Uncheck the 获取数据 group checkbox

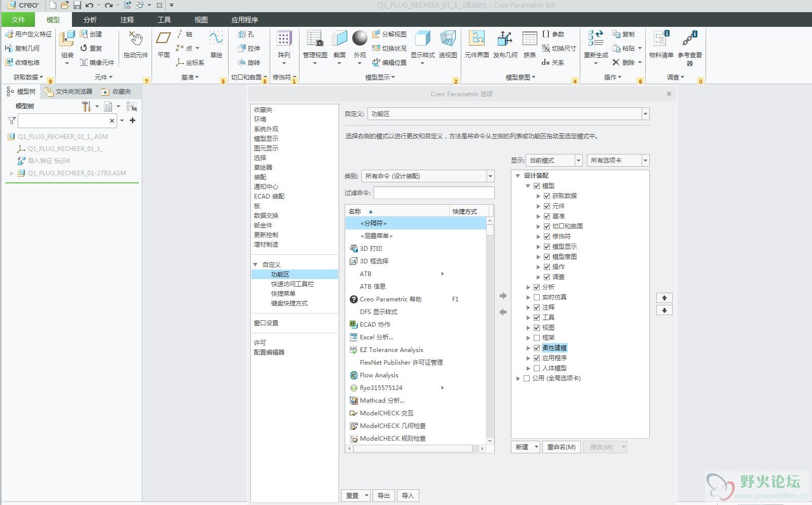(x=547, y=196)
